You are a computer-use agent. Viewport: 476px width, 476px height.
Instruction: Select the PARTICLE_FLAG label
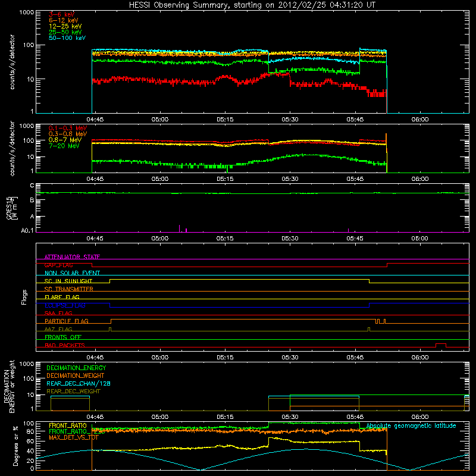point(67,321)
